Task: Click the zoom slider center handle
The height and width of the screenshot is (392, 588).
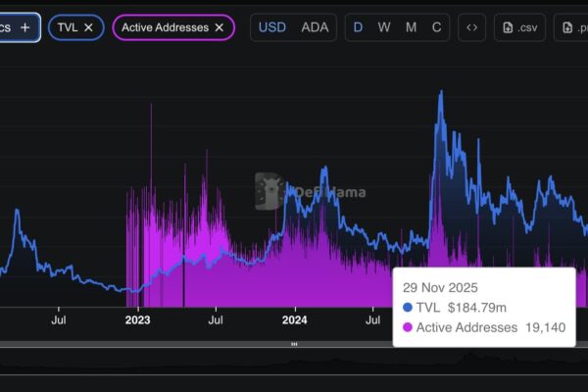Action: [293, 345]
